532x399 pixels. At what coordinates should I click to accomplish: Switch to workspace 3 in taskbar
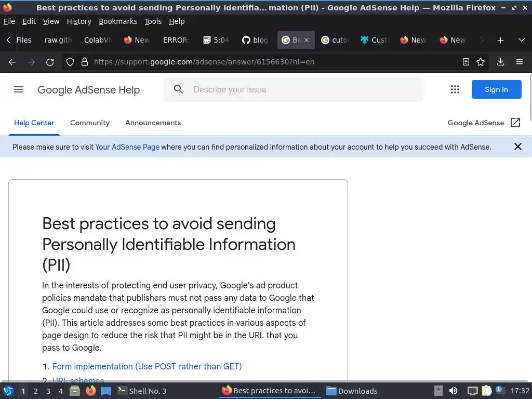48,391
